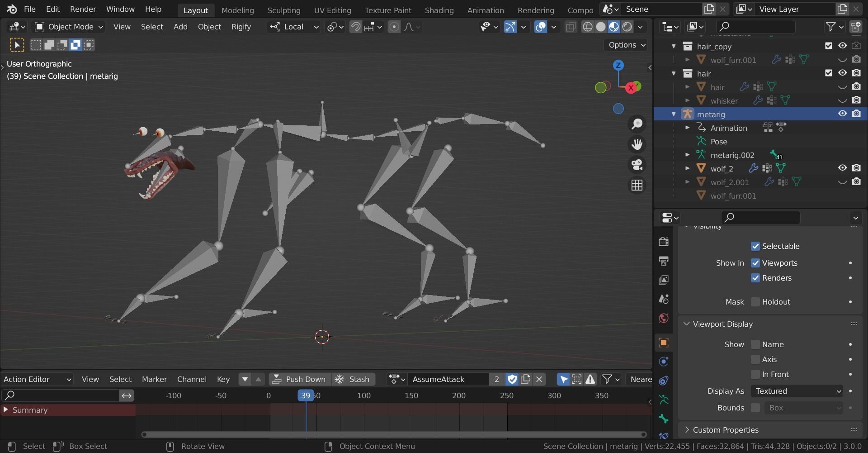Toggle only show selected in Action Editor

(563, 379)
